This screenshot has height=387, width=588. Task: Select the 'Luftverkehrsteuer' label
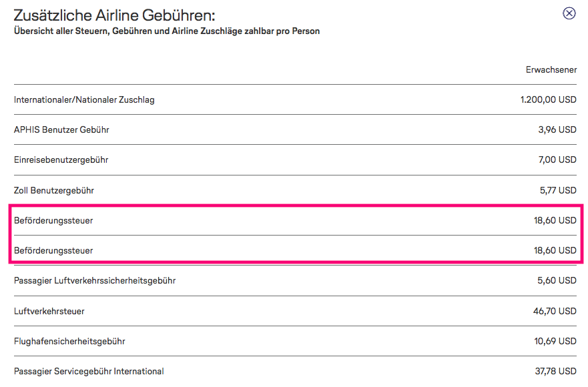click(49, 311)
